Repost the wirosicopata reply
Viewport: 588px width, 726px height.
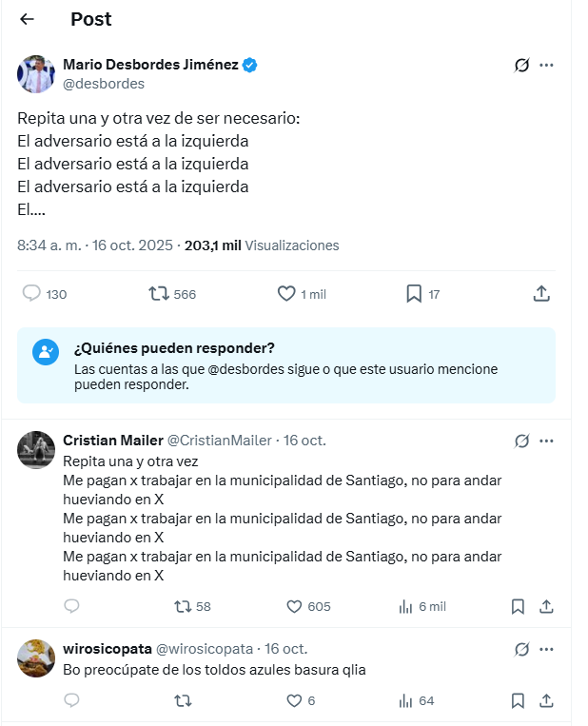[184, 701]
